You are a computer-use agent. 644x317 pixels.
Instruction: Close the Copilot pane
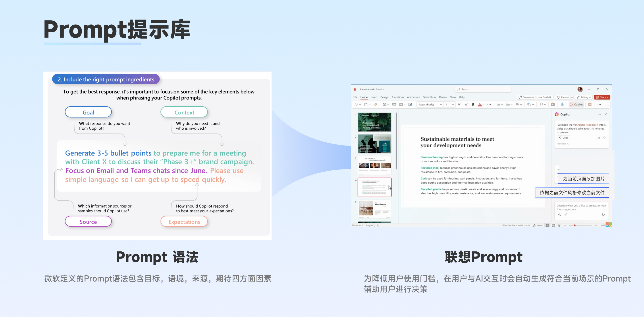(606, 114)
